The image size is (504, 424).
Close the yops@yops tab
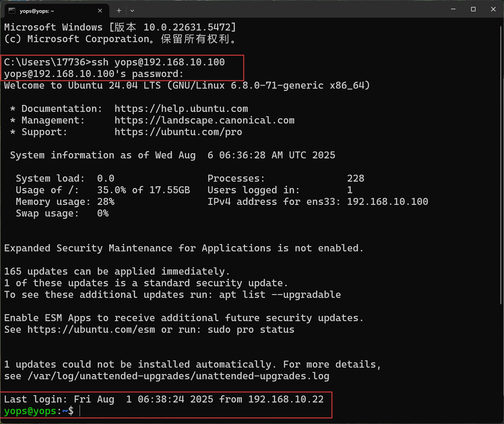[x=100, y=11]
